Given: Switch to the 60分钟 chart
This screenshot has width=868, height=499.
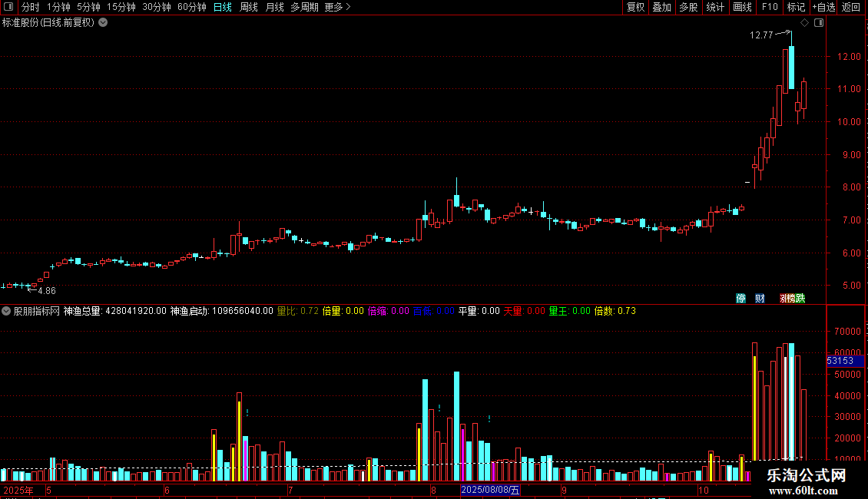Looking at the screenshot, I should point(191,7).
